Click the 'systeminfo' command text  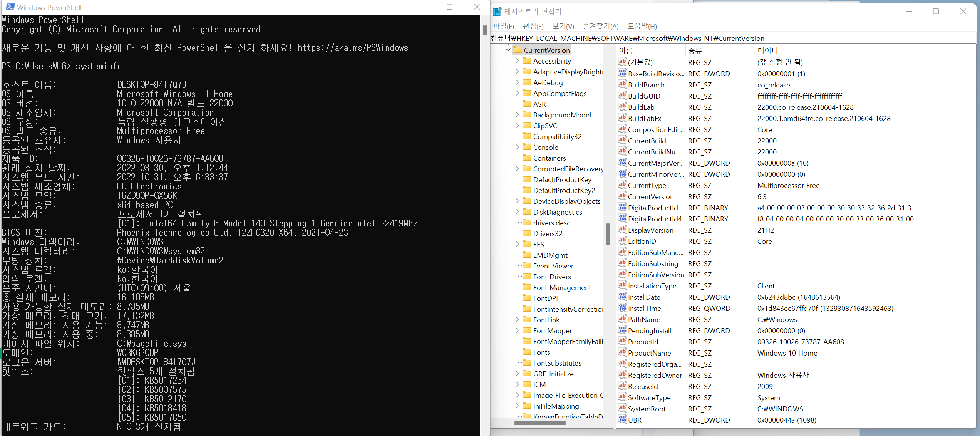point(99,66)
